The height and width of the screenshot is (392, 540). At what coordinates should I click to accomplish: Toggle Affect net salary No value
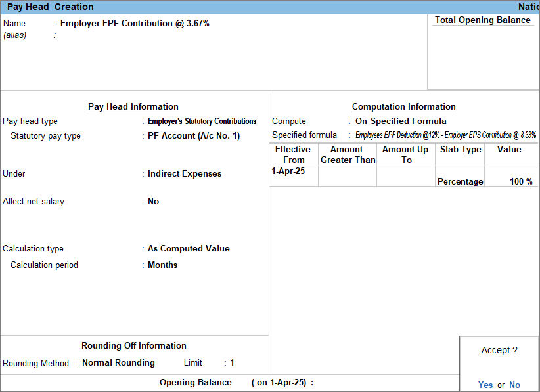[154, 202]
